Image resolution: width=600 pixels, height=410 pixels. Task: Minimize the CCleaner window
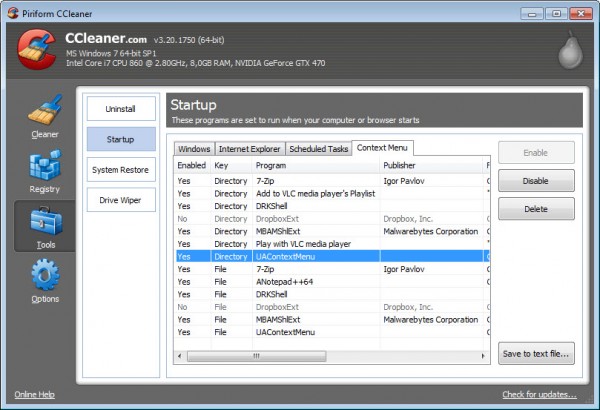[x=532, y=14]
